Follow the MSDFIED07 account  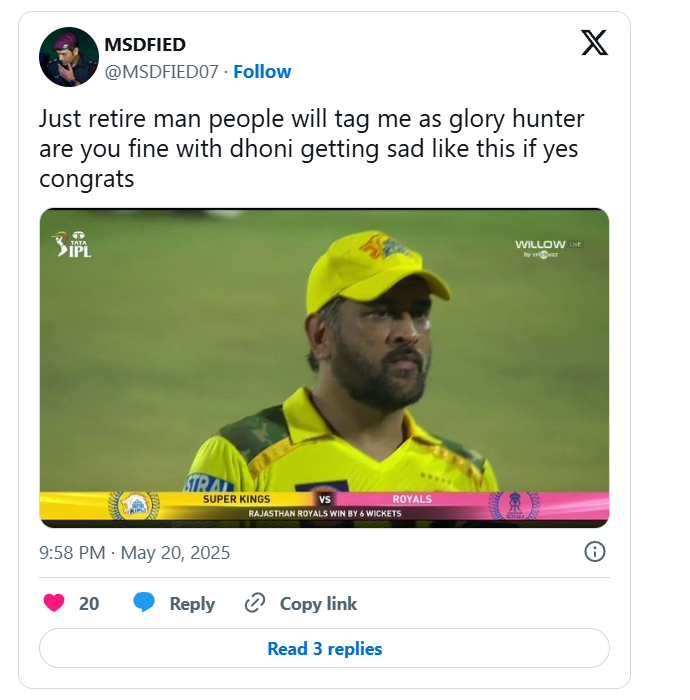coord(262,71)
